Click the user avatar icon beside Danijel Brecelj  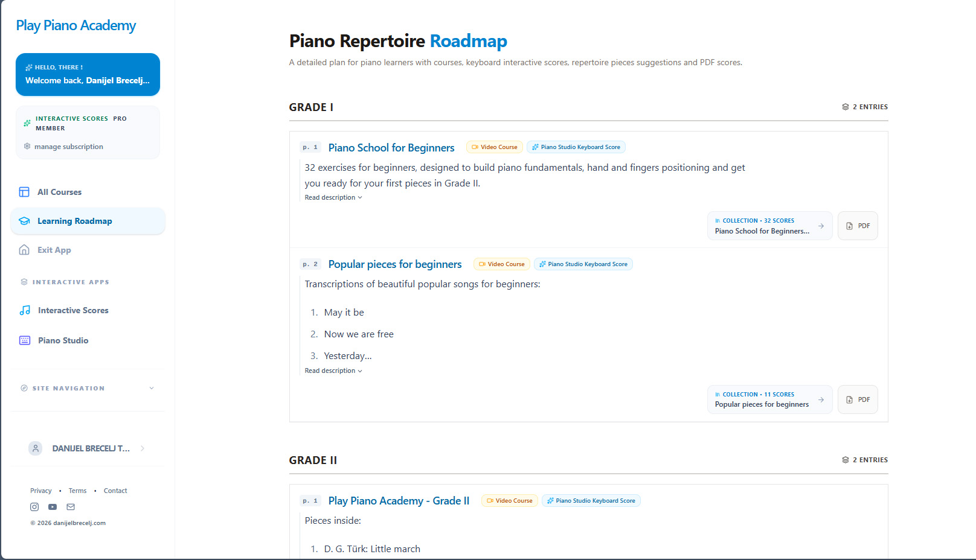pyautogui.click(x=36, y=448)
